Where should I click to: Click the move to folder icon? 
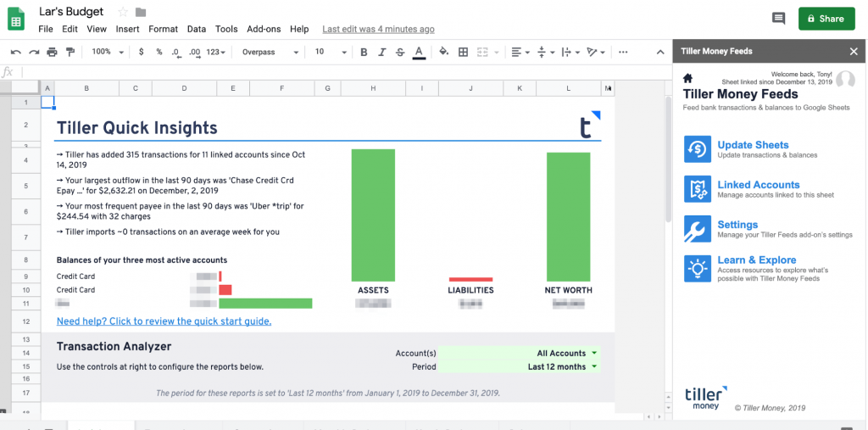tap(141, 12)
